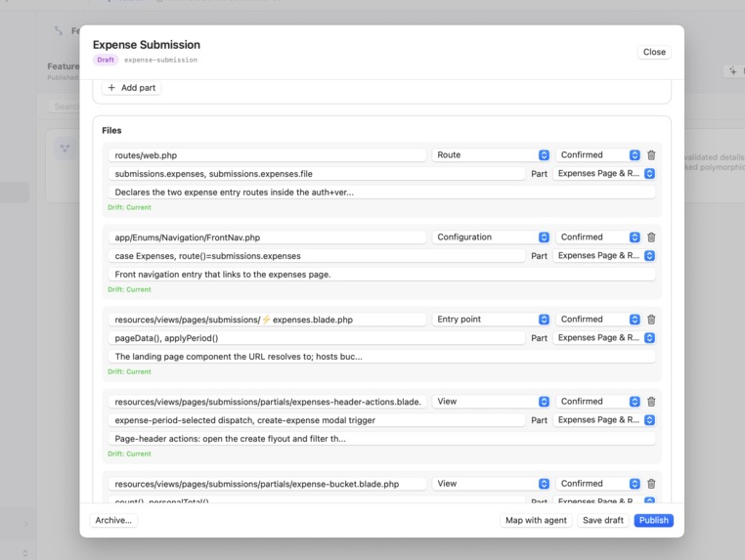The width and height of the screenshot is (745, 560).
Task: Edit description 'Declares the two expense entry routes'
Action: coord(382,193)
